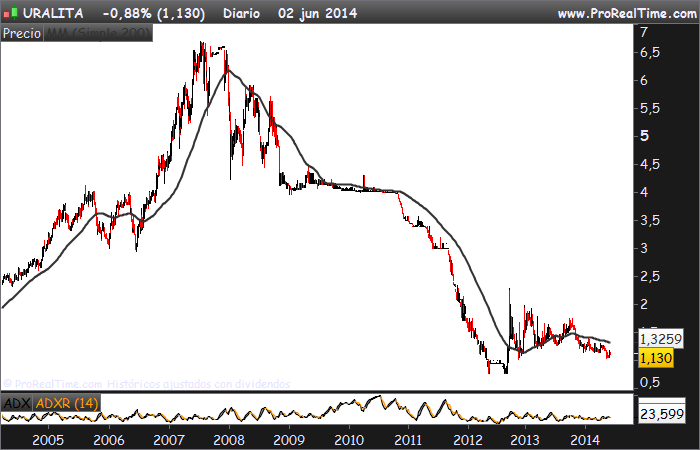Click the 2 price axis label
Image resolution: width=700 pixels, height=450 pixels.
pyautogui.click(x=644, y=304)
